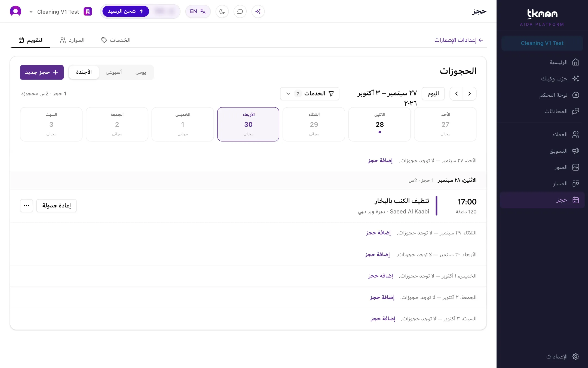Click إضافة حجز for Tuesday ٢٩ سبتمبر

pyautogui.click(x=378, y=233)
